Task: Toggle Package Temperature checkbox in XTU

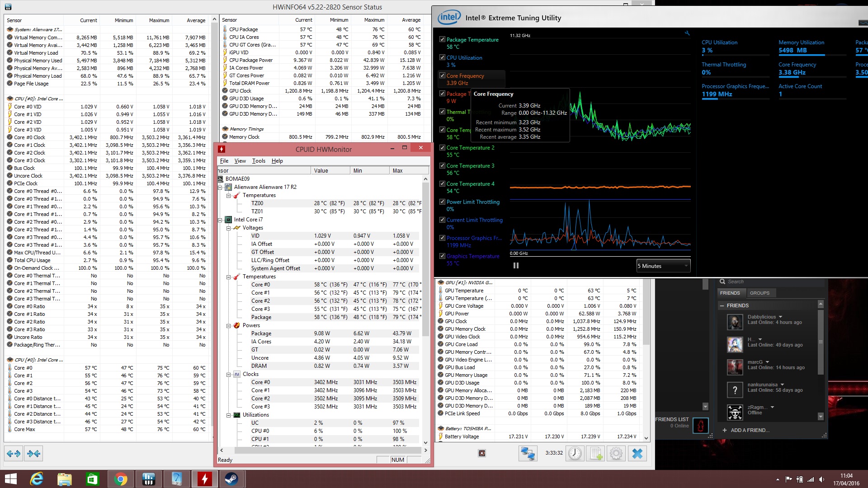Action: tap(442, 39)
